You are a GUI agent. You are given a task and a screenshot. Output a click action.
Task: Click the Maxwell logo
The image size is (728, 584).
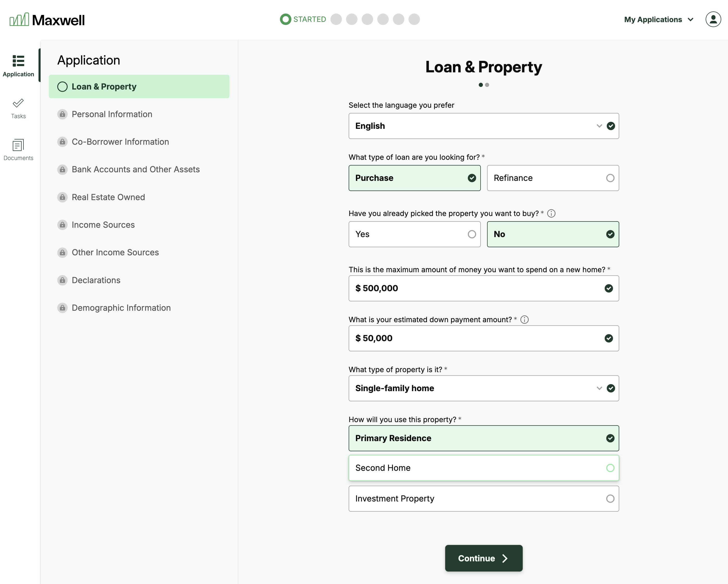[47, 20]
